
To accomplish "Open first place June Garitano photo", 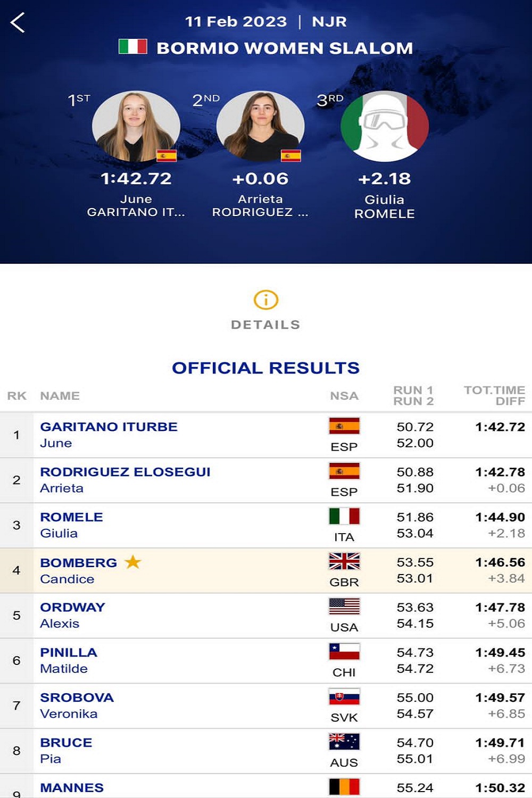I will (136, 126).
